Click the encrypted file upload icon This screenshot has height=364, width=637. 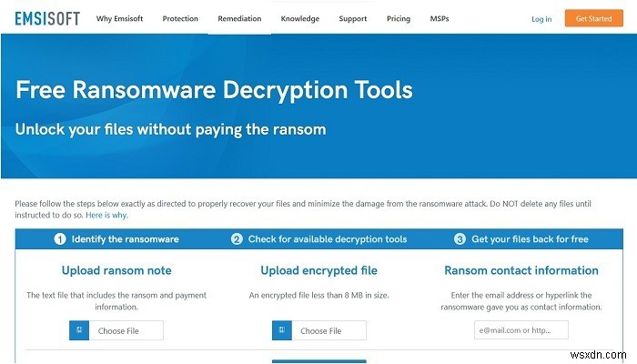pyautogui.click(x=282, y=330)
